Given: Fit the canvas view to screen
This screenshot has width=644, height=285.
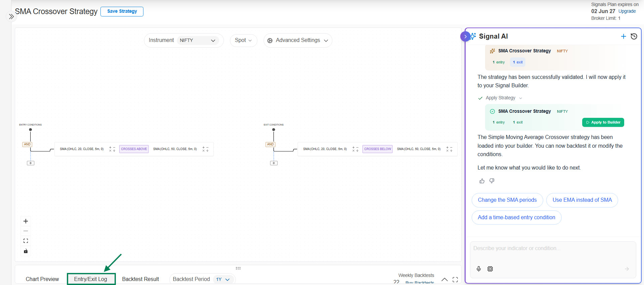Looking at the screenshot, I should 26,241.
